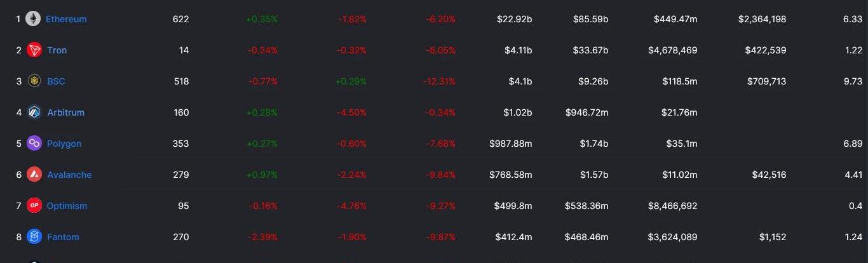Screen dimensions: 868x263
Task: Open the Avalanche chain link
Action: click(x=69, y=175)
